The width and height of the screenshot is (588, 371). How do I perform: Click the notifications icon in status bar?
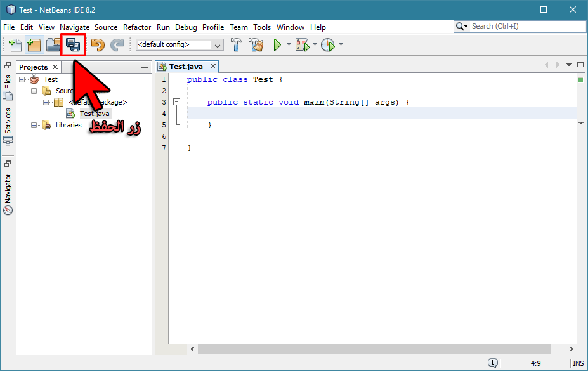[x=493, y=363]
